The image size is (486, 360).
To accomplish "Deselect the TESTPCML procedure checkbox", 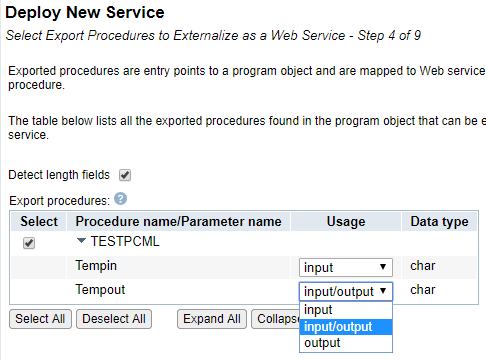I will pos(29,243).
